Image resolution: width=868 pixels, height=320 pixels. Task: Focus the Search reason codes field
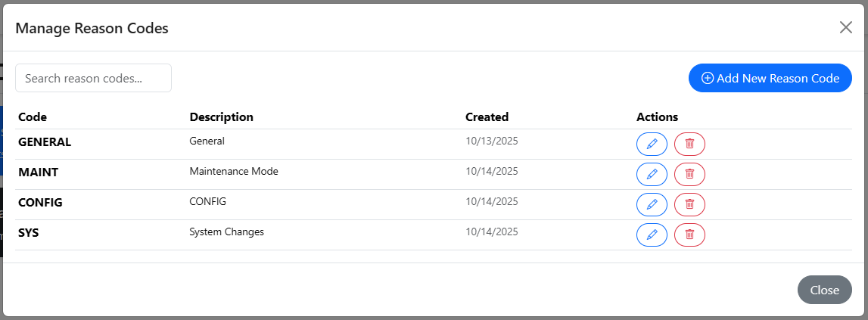94,78
